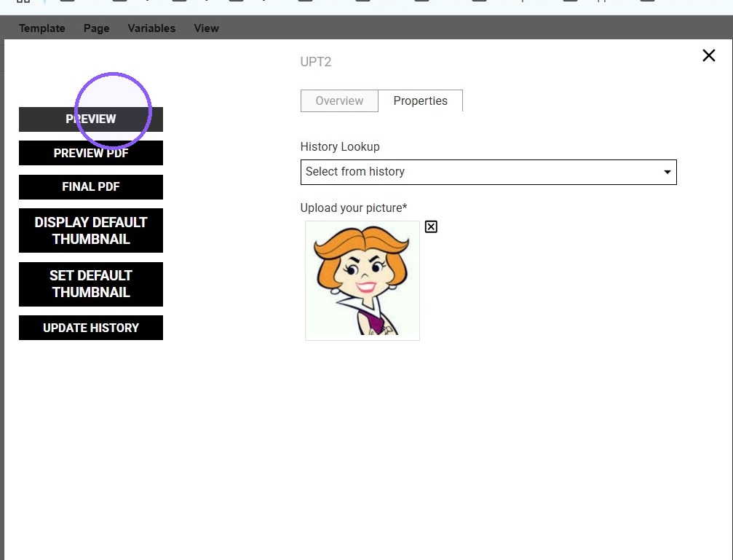This screenshot has height=560, width=733.
Task: Click the History Lookup label
Action: (340, 146)
